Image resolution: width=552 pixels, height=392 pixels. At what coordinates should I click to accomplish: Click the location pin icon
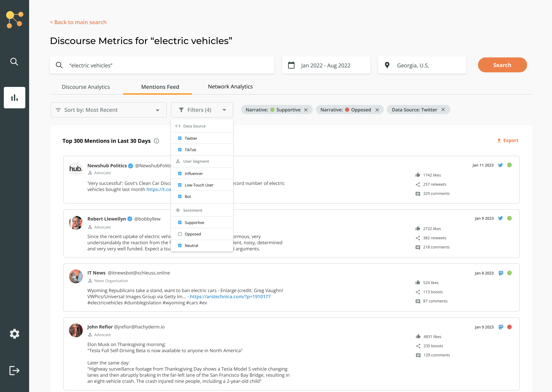click(387, 65)
